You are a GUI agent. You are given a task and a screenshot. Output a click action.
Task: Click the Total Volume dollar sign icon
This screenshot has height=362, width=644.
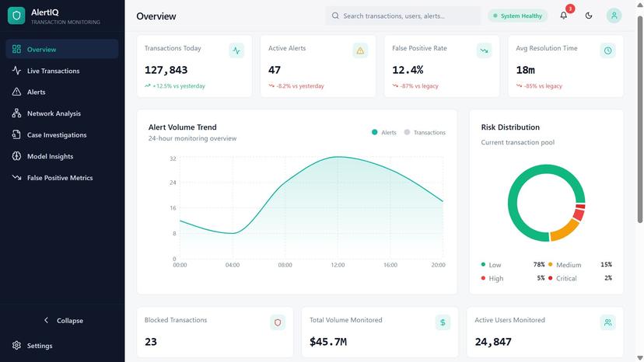tap(443, 322)
